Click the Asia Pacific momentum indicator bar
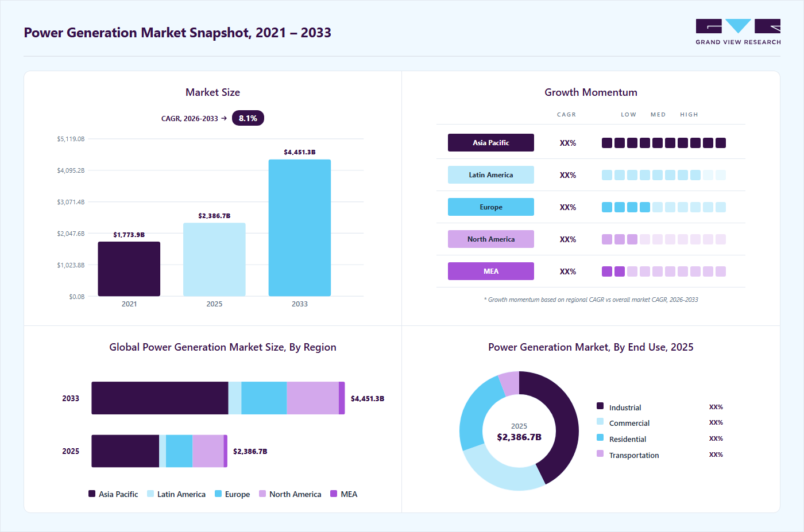Image resolution: width=804 pixels, height=532 pixels. pos(664,143)
